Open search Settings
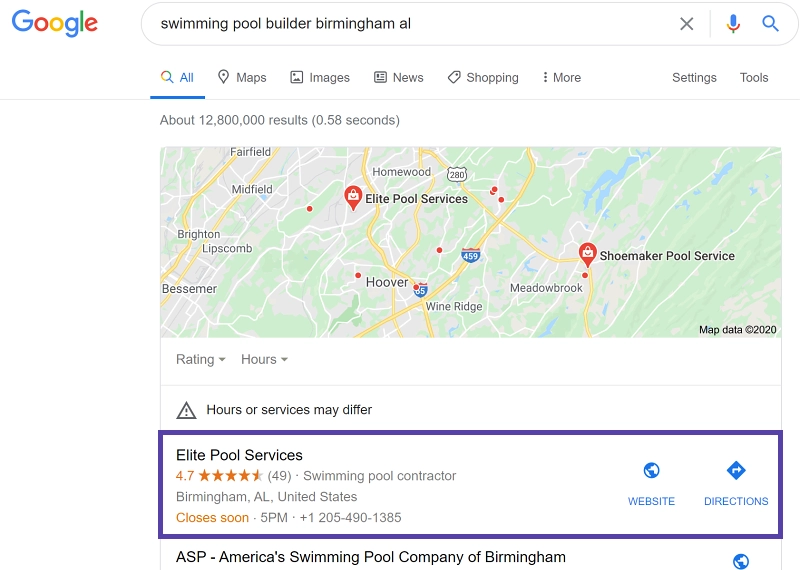 [694, 78]
